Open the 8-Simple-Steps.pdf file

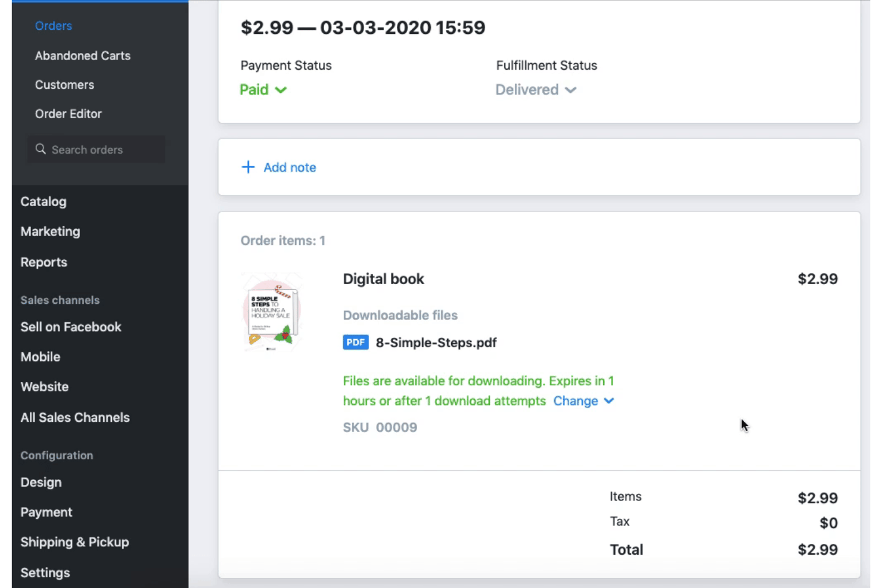point(436,343)
